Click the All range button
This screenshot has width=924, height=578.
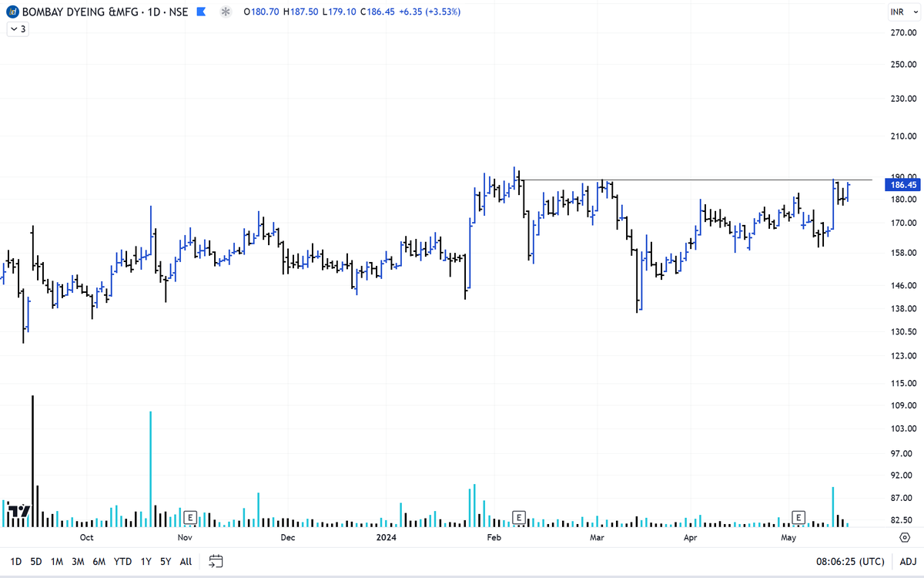click(185, 562)
